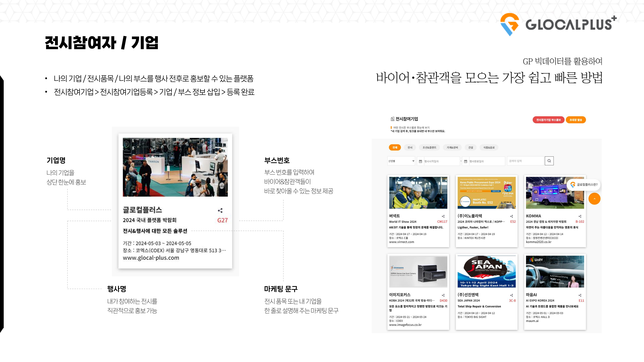Select the 조선&플랜트 category tab
This screenshot has width=644, height=362.
[429, 147]
